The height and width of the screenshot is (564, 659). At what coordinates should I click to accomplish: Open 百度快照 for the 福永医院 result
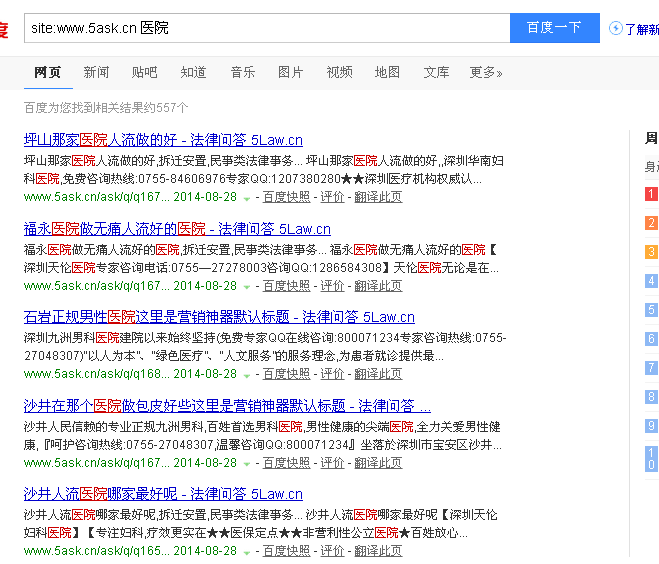pos(286,286)
